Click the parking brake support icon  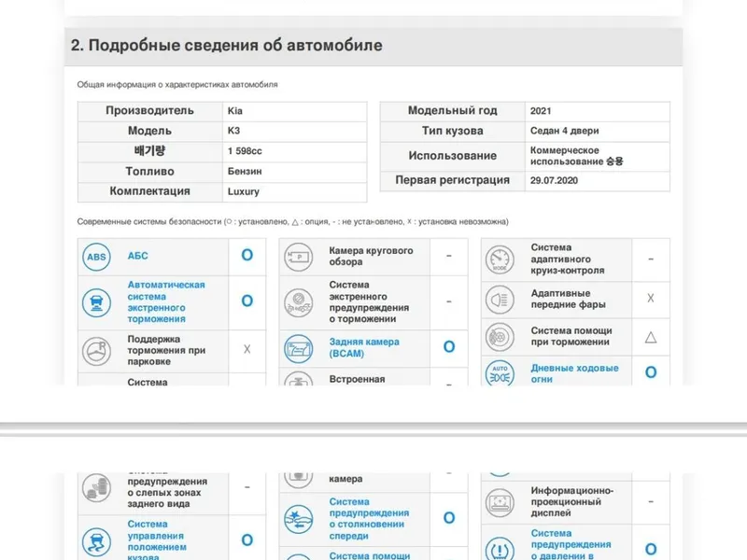96,351
